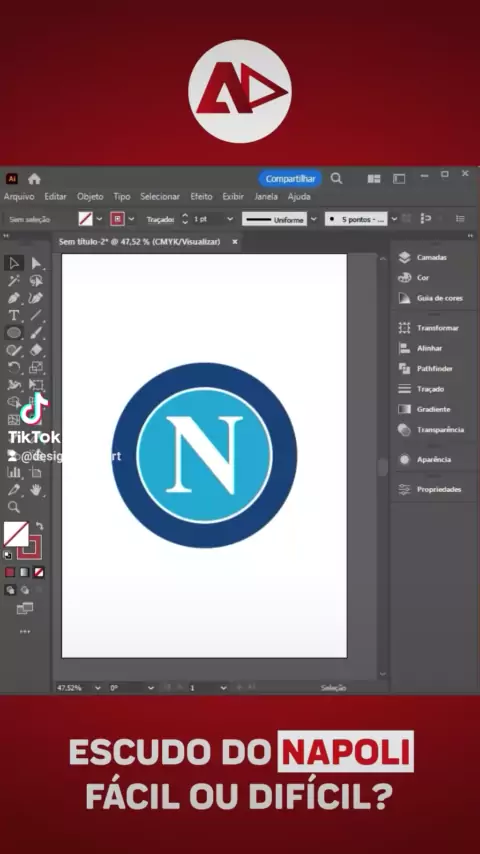480x854 pixels.
Task: Enable Draw Behind mode
Action: [25, 590]
